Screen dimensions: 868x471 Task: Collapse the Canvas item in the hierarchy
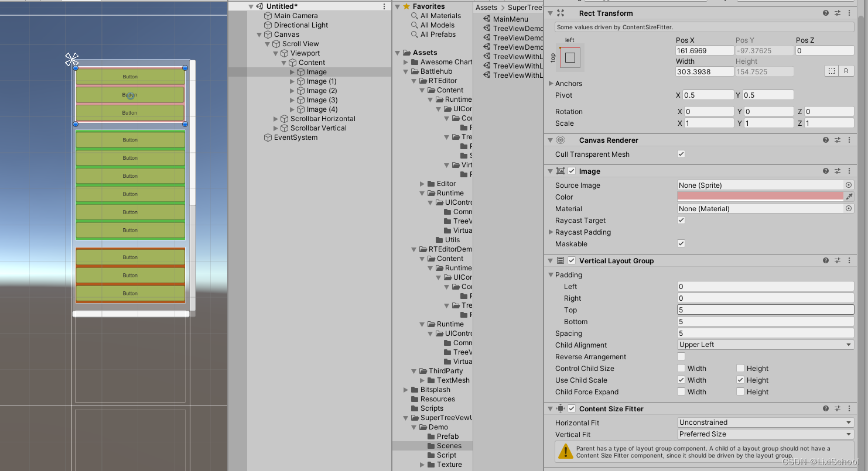[x=258, y=34]
